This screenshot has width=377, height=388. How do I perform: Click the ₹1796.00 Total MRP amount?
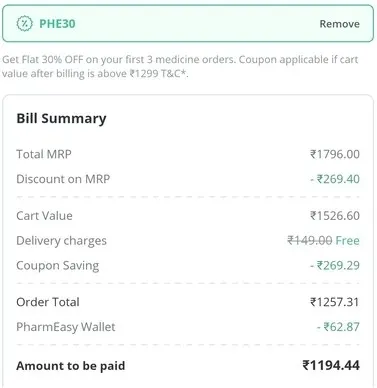[335, 154]
